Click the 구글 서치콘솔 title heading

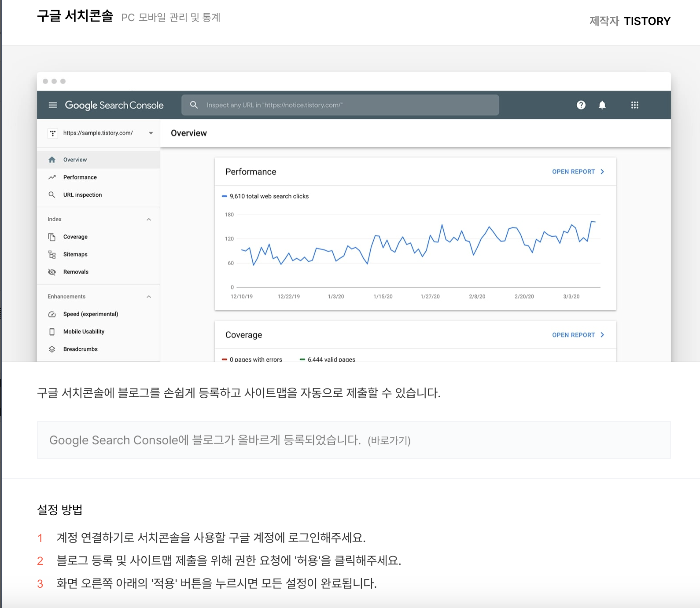pos(75,16)
